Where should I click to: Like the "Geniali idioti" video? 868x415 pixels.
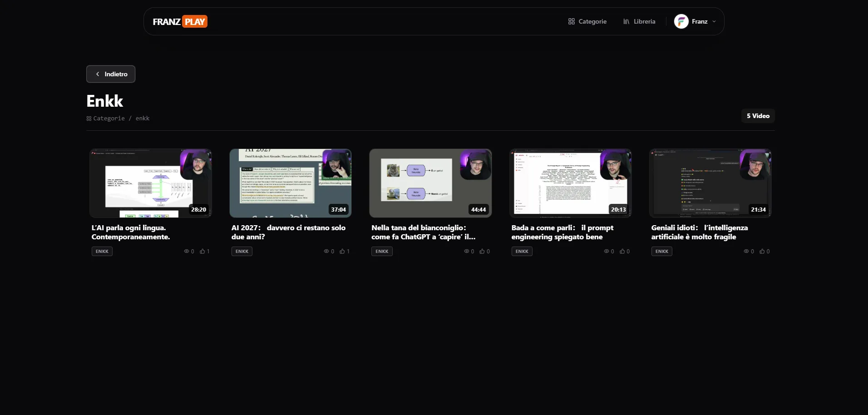coord(762,252)
